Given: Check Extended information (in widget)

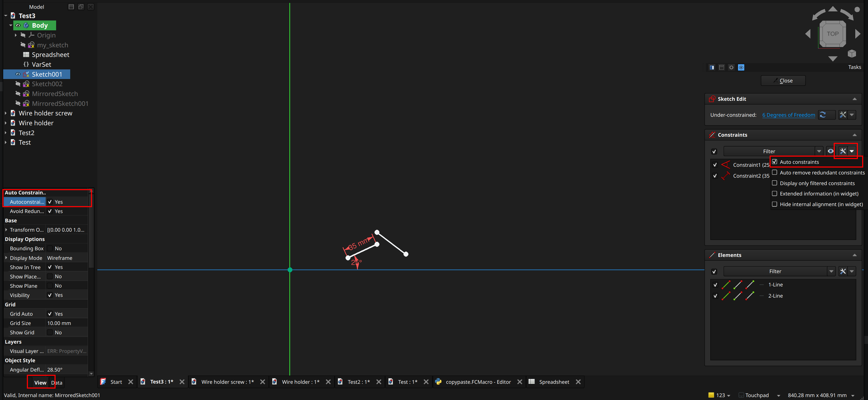Looking at the screenshot, I should (x=774, y=193).
